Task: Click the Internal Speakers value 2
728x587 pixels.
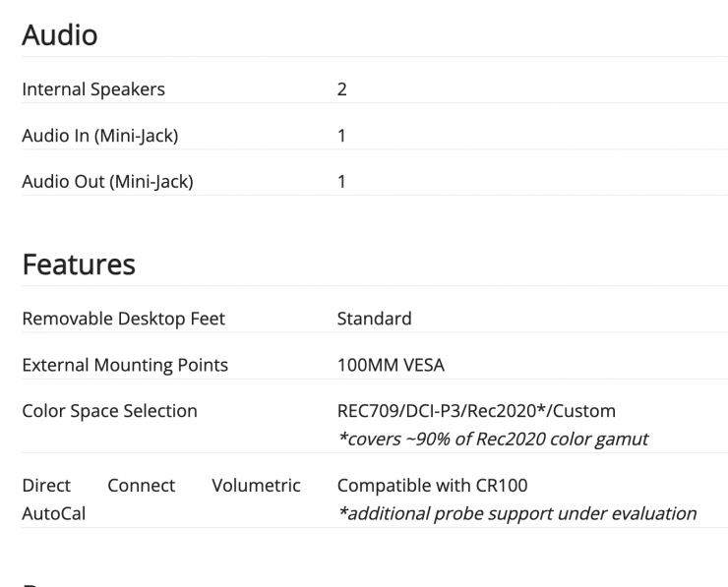Action: tap(341, 89)
